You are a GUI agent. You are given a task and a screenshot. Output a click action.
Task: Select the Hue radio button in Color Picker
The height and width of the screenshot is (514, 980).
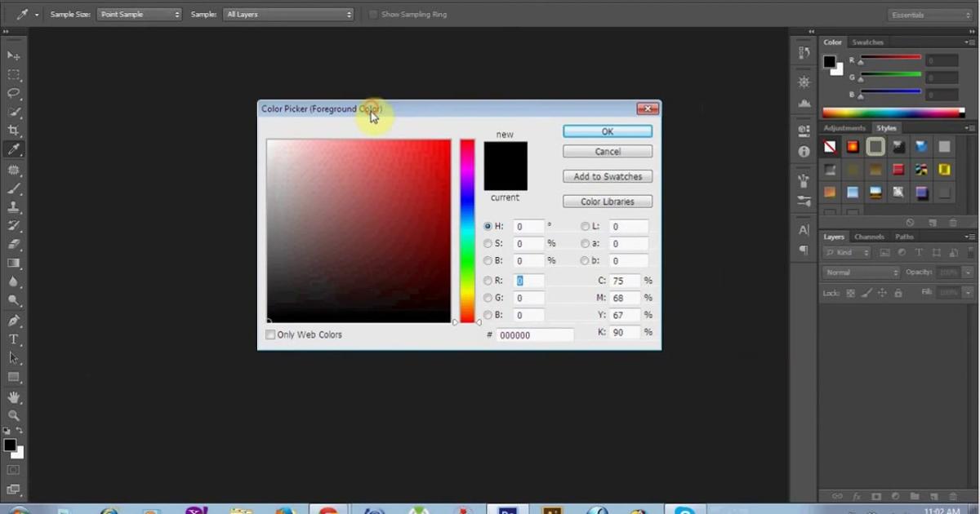coord(488,226)
